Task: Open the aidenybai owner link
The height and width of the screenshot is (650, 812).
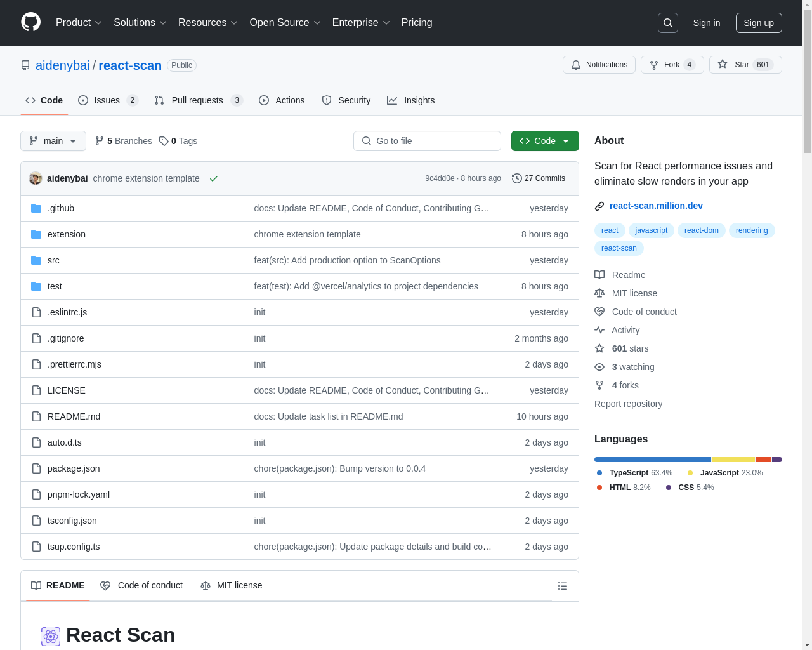Action: click(x=63, y=65)
